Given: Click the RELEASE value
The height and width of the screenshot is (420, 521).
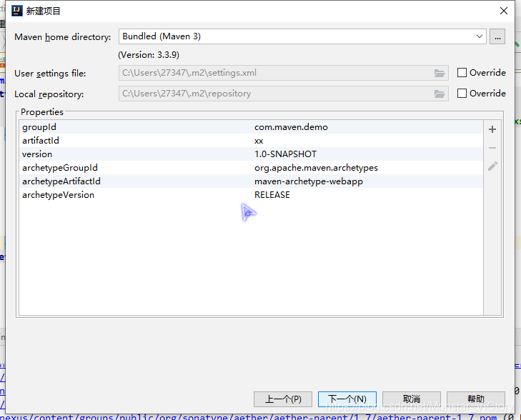Looking at the screenshot, I should click(x=272, y=195).
